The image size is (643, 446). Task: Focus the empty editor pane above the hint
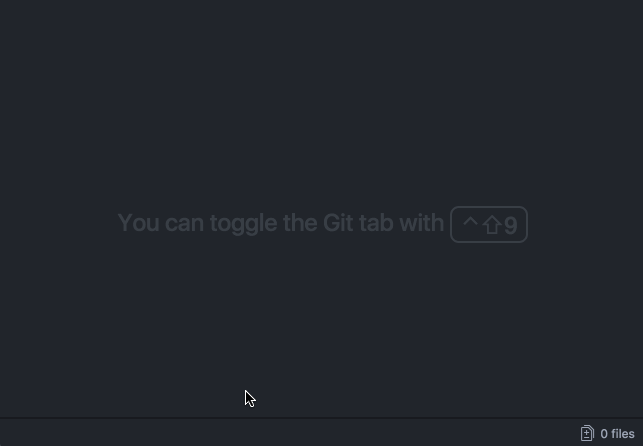[322, 102]
